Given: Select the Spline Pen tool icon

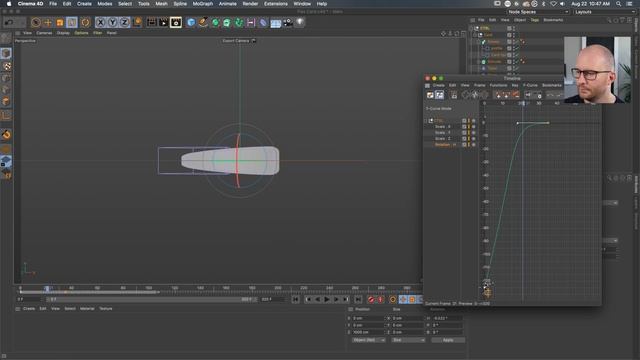Looking at the screenshot, I should tap(203, 22).
